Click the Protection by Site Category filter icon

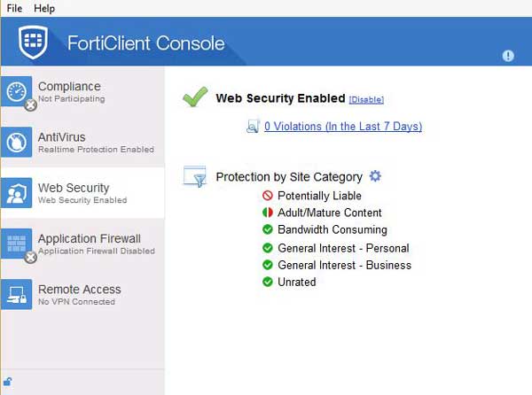(195, 176)
